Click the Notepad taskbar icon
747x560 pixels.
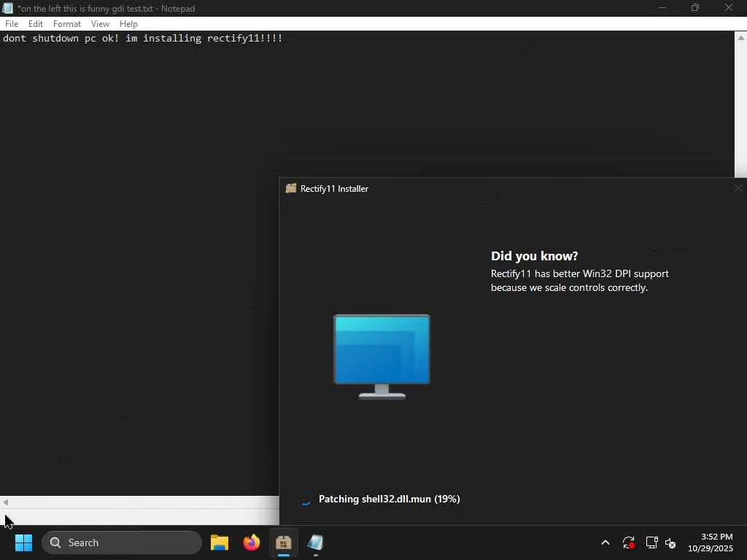315,542
